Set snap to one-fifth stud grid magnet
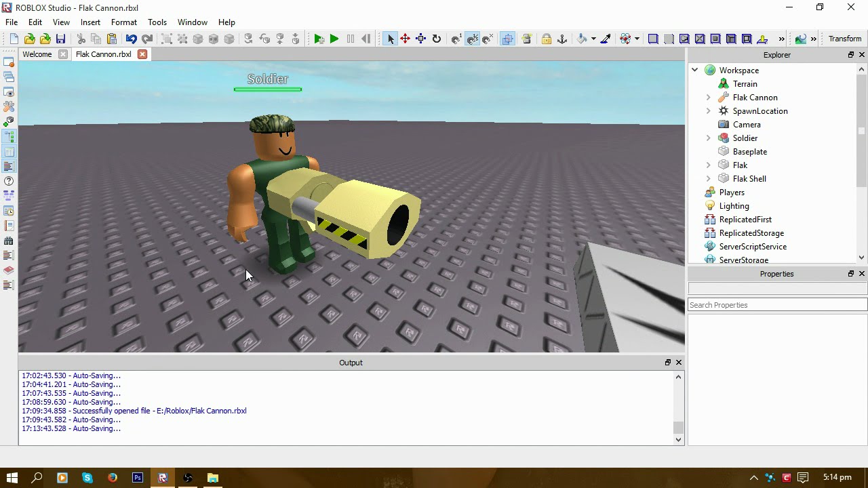Viewport: 868px width, 488px height. [472, 39]
